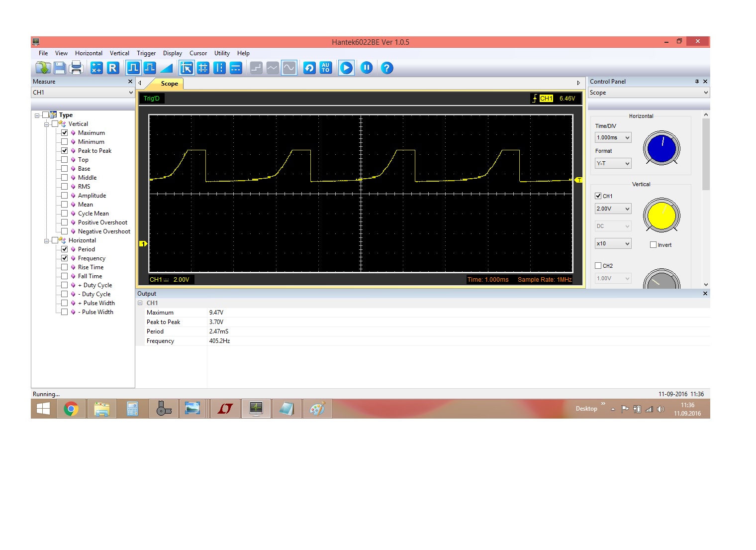The height and width of the screenshot is (550, 756).
Task: Collapse the Type tree root node
Action: click(37, 115)
